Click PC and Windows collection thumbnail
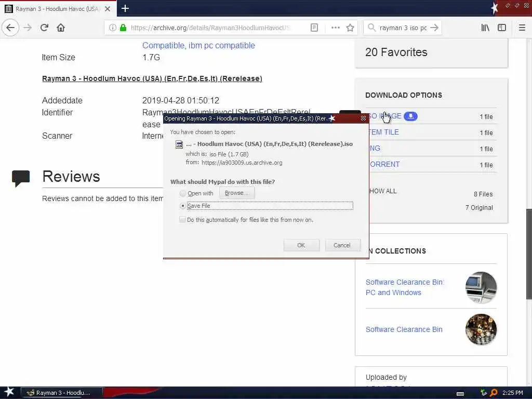532x399 pixels. point(481,287)
